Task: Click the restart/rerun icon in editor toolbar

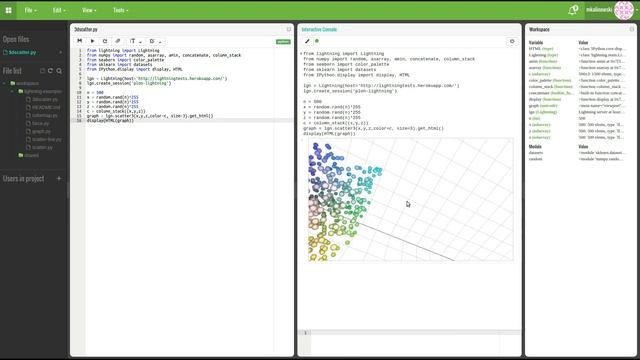Action: (105, 41)
